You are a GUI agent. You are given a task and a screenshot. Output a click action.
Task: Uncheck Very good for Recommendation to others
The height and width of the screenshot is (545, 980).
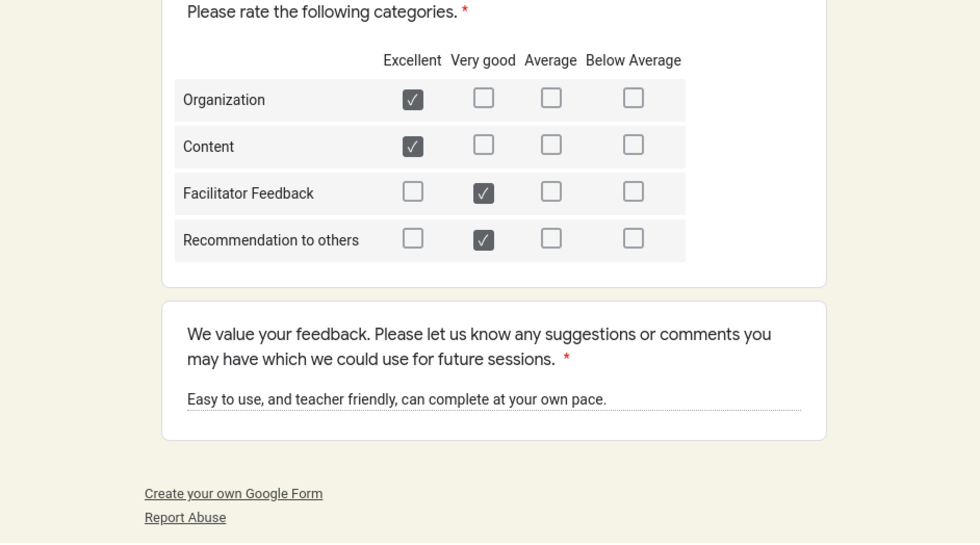(x=483, y=240)
